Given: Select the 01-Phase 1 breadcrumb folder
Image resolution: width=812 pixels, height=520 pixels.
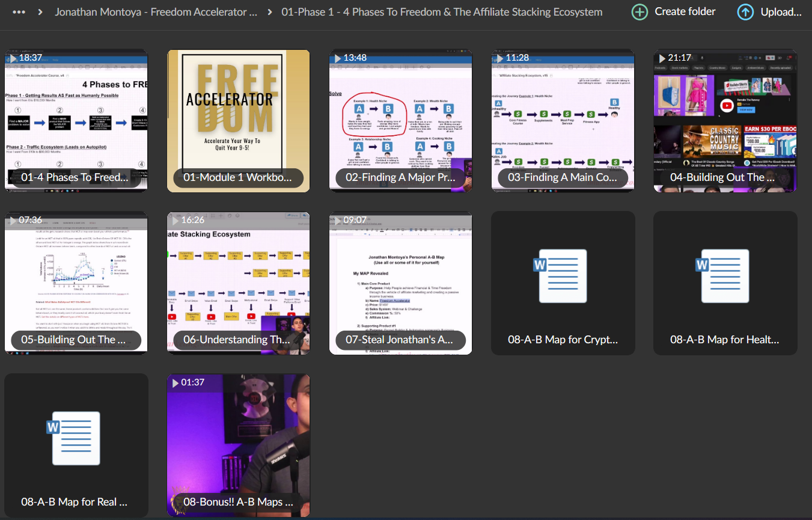Looking at the screenshot, I should [x=441, y=12].
